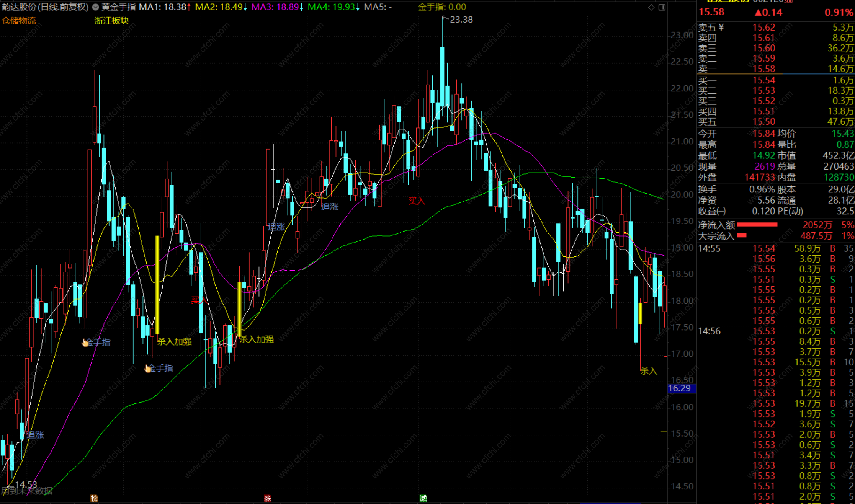855x504 pixels.
Task: Click the red 净流入额 bar
Action: tap(757, 225)
